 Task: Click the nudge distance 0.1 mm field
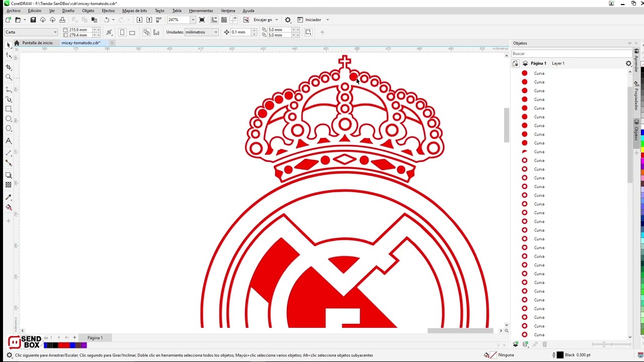(240, 32)
